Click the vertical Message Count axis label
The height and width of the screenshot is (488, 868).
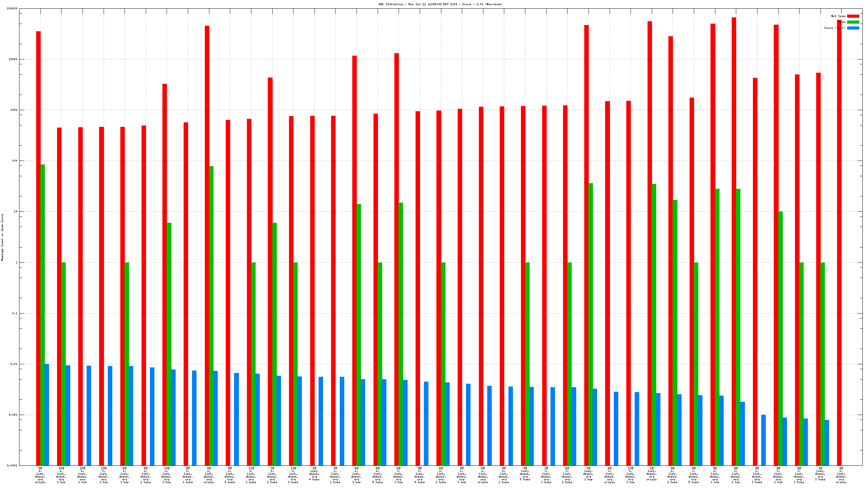click(x=2, y=237)
